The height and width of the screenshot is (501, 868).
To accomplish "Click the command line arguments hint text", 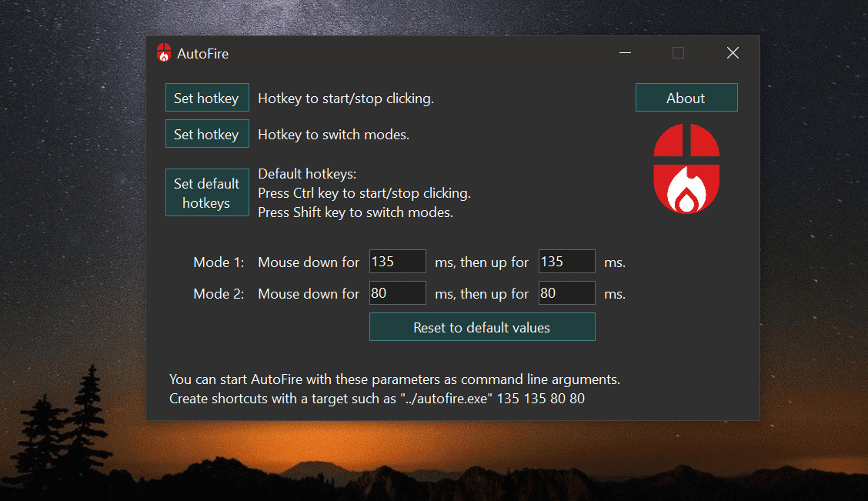I will coord(395,379).
